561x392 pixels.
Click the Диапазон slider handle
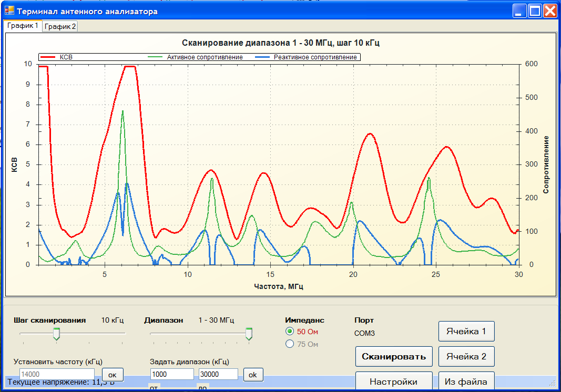[x=249, y=334]
